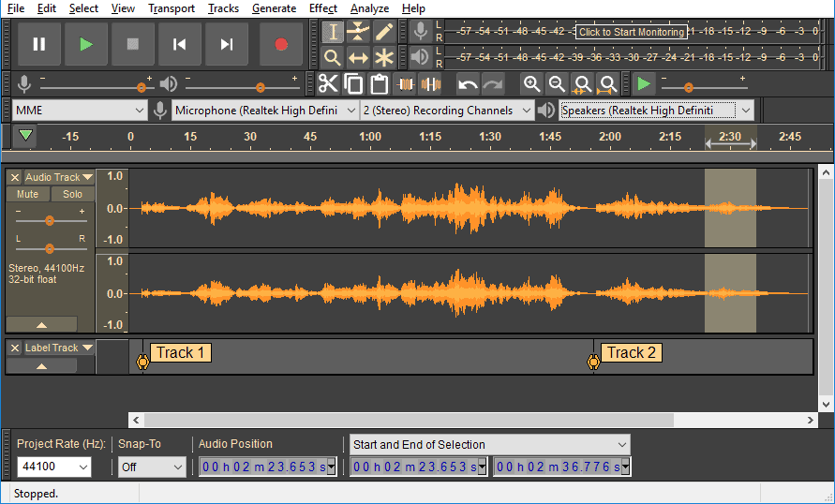Select the Envelope tool
The image size is (835, 504).
pos(358,32)
